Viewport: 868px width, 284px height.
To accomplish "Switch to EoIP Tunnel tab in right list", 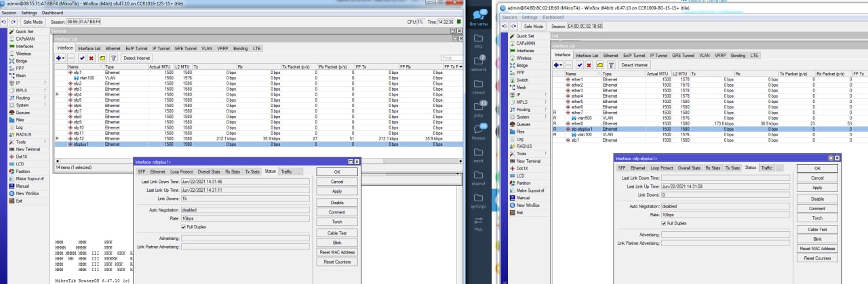I will pyautogui.click(x=634, y=55).
